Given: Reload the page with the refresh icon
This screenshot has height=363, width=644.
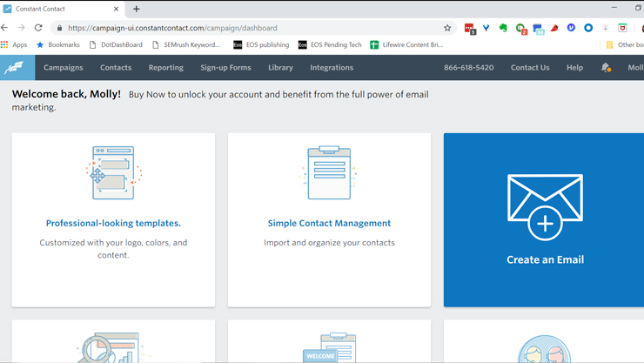Looking at the screenshot, I should click(38, 28).
